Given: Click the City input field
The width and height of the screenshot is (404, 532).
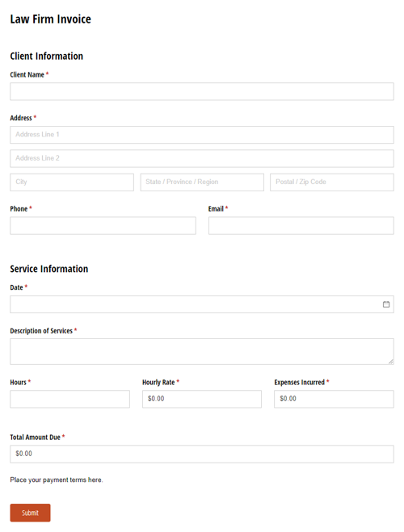Looking at the screenshot, I should 72,182.
